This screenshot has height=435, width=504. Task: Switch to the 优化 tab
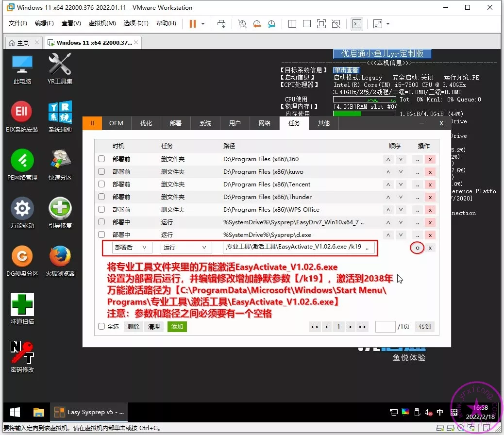[146, 123]
